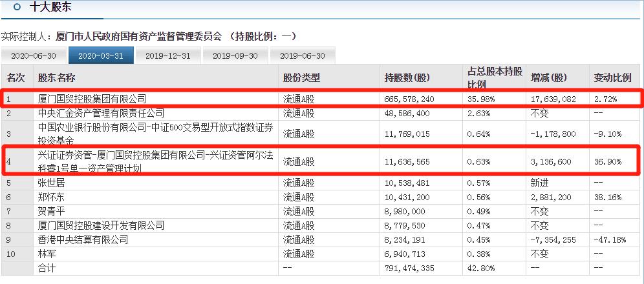This screenshot has height=284, width=644.
Task: Click holding ratio 0.57%
Action: 478,183
